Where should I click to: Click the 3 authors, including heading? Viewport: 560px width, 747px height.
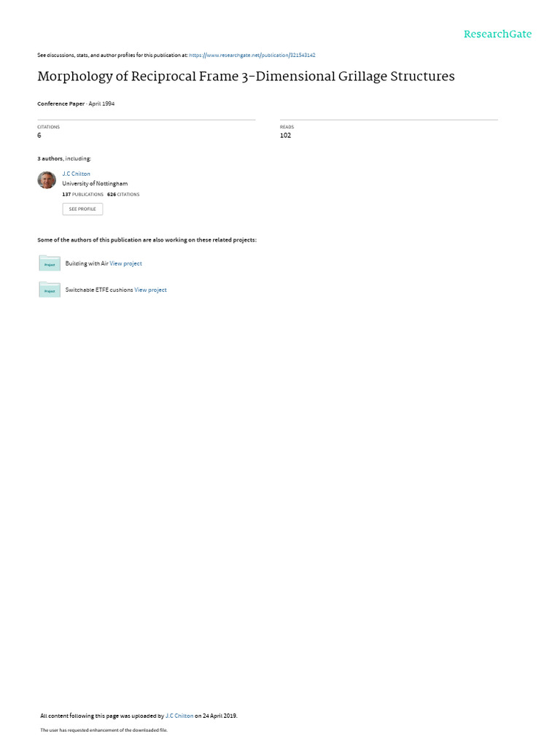click(64, 158)
